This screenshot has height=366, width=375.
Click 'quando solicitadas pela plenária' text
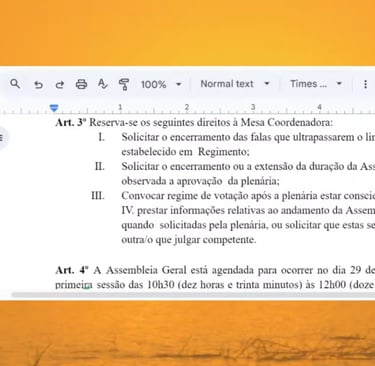pos(194,225)
